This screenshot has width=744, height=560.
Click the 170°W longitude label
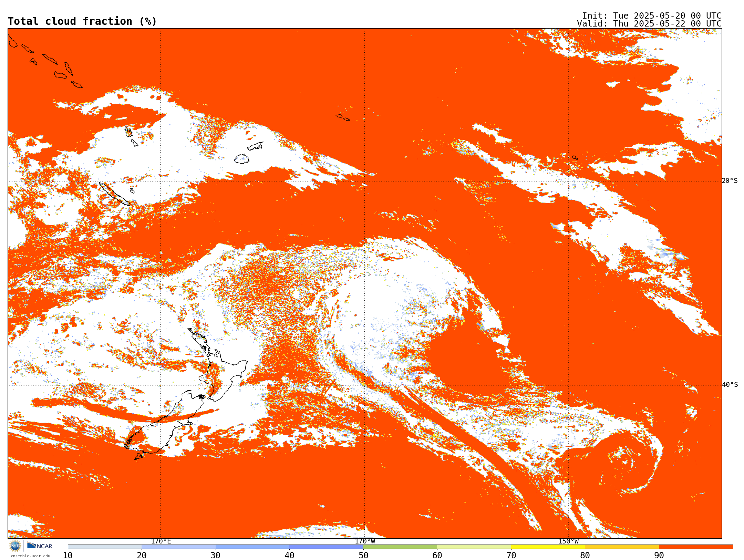coord(365,541)
